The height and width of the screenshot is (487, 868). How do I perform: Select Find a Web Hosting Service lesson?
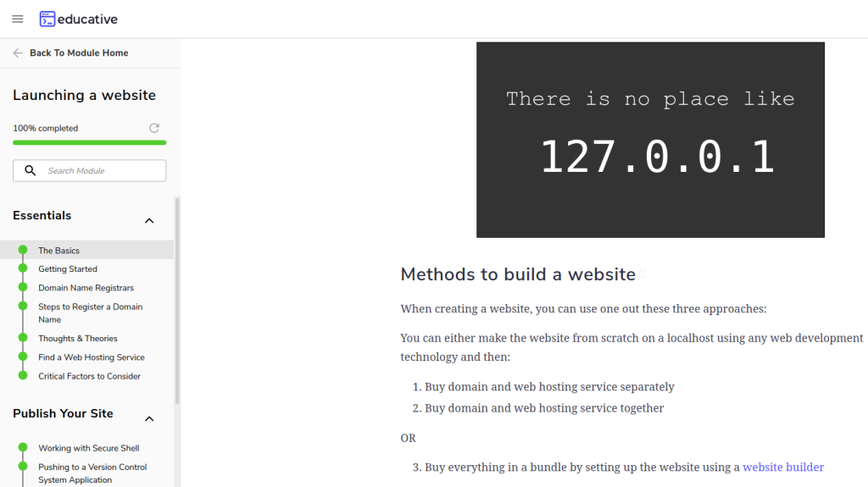[x=92, y=357]
